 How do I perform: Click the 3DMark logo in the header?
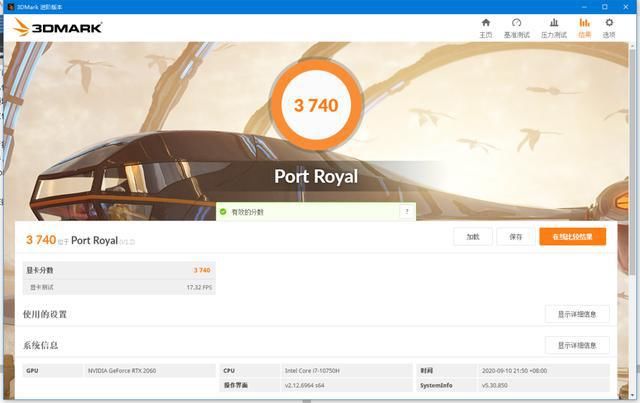(x=57, y=27)
